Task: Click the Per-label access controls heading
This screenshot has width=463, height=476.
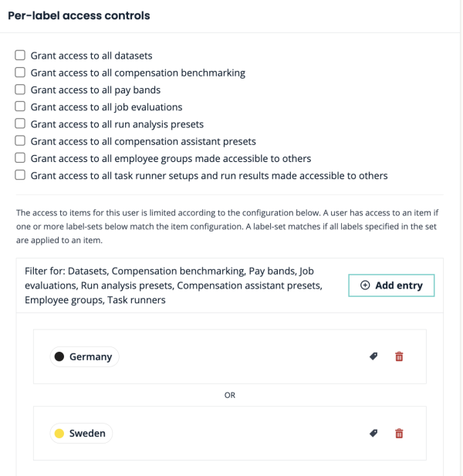Action: click(79, 15)
